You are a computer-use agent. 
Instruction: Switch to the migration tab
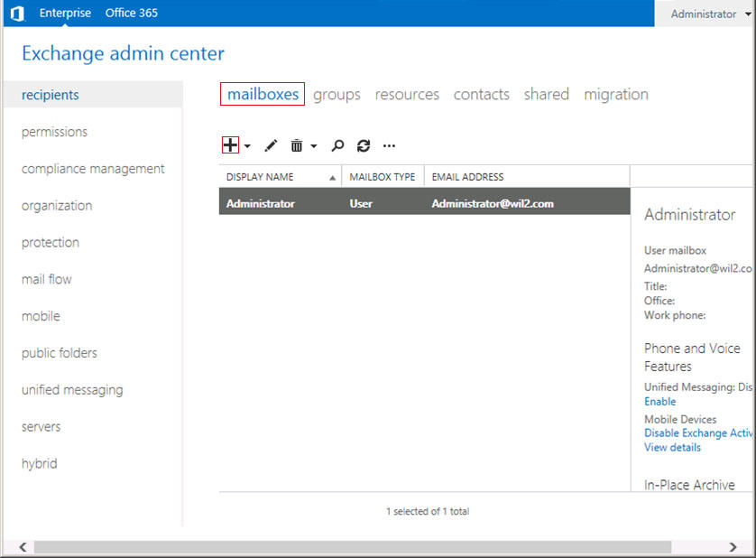click(x=615, y=95)
